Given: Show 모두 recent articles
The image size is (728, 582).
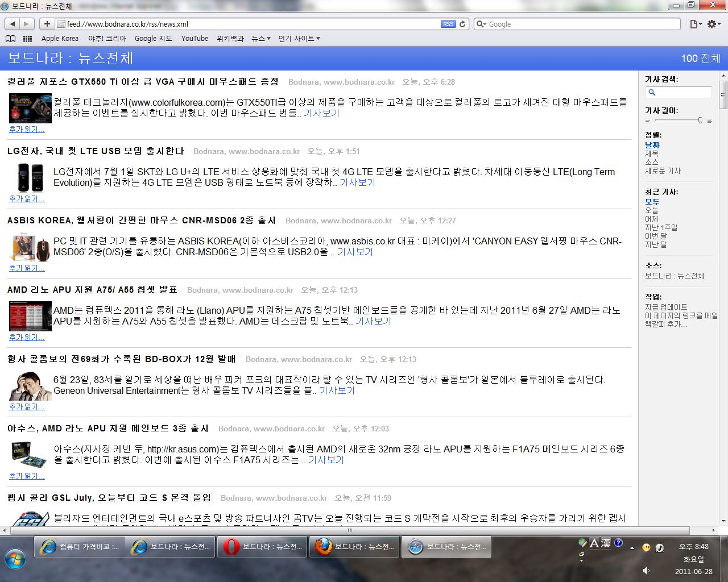Looking at the screenshot, I should [652, 202].
